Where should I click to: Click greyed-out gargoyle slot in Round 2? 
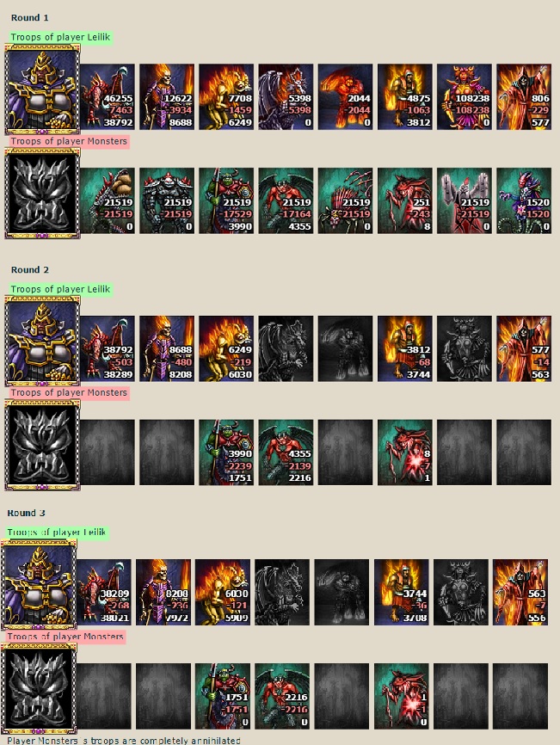(x=286, y=348)
